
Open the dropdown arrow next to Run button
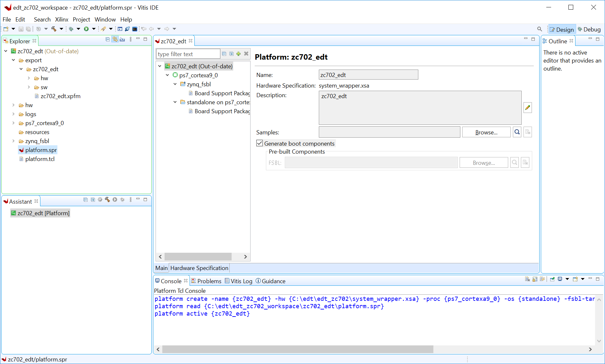pyautogui.click(x=94, y=29)
